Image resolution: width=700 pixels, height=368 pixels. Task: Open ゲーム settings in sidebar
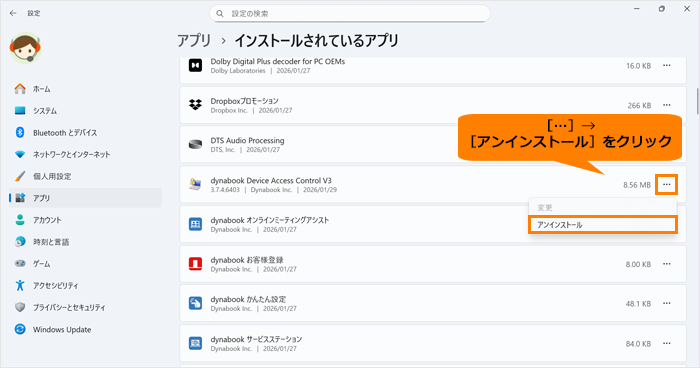click(x=42, y=263)
